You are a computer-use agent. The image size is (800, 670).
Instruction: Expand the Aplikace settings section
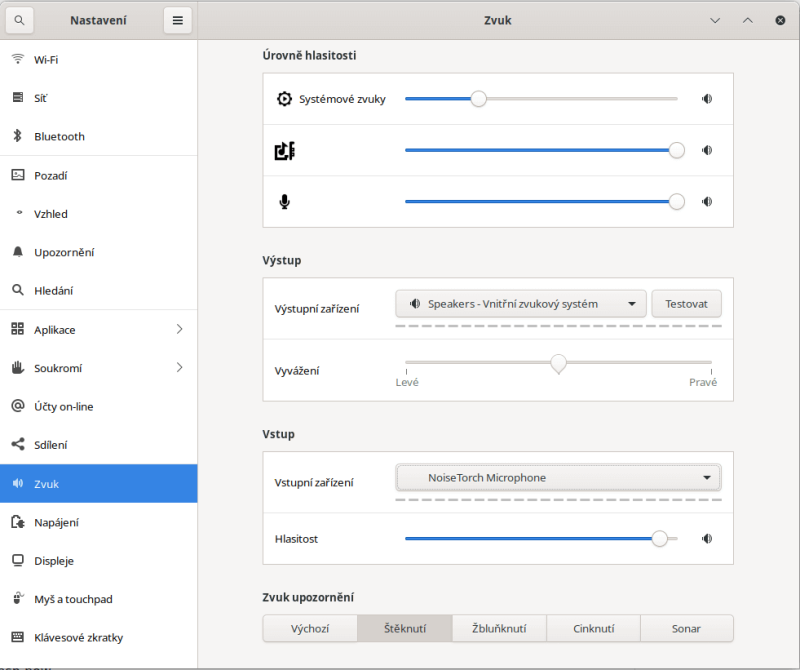(x=179, y=329)
